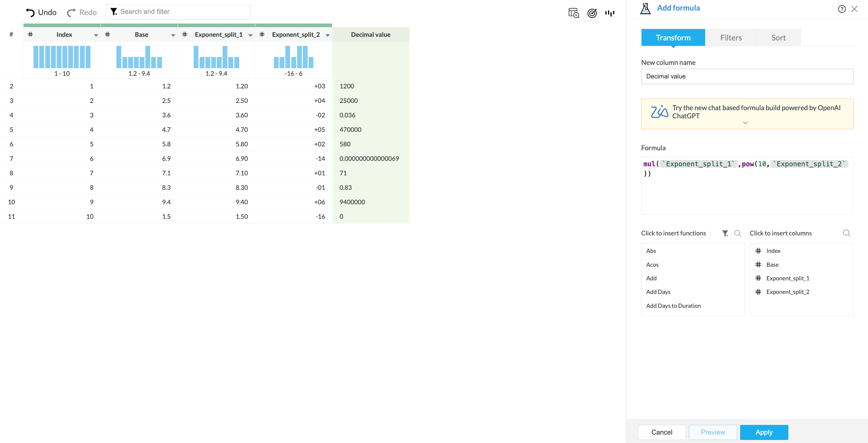Click the Redo arrow icon
Image resolution: width=868 pixels, height=443 pixels.
pyautogui.click(x=71, y=12)
